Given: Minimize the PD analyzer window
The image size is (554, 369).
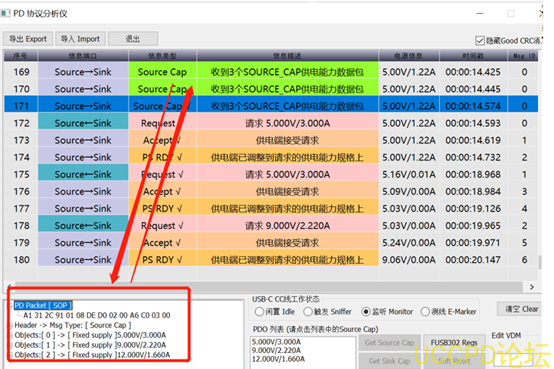Looking at the screenshot, I should pyautogui.click(x=479, y=13).
